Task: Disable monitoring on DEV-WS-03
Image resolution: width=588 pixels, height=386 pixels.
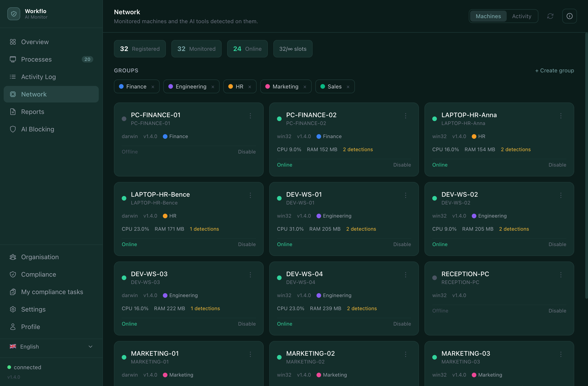Action: click(x=247, y=324)
